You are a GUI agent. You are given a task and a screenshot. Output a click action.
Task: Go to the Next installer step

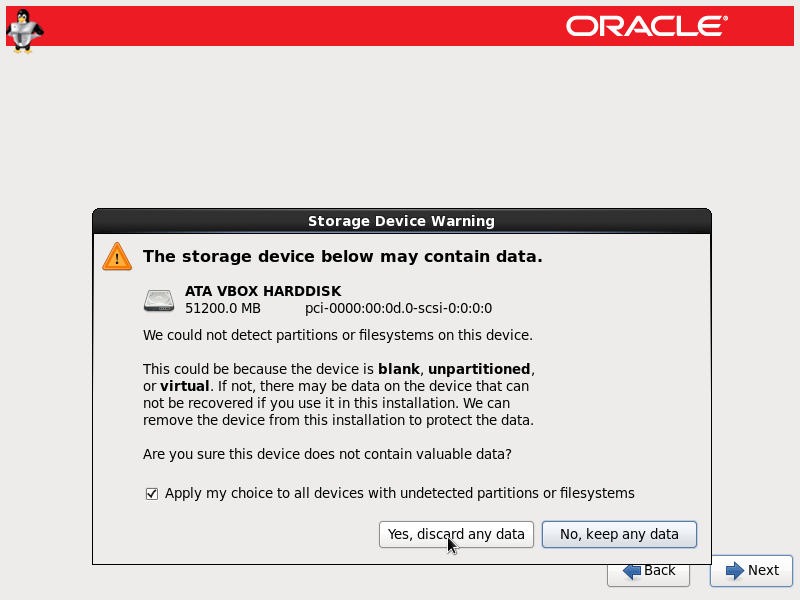click(x=751, y=570)
